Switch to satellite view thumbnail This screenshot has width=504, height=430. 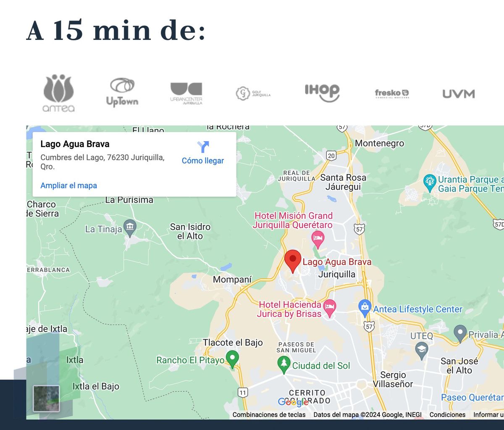pyautogui.click(x=46, y=398)
